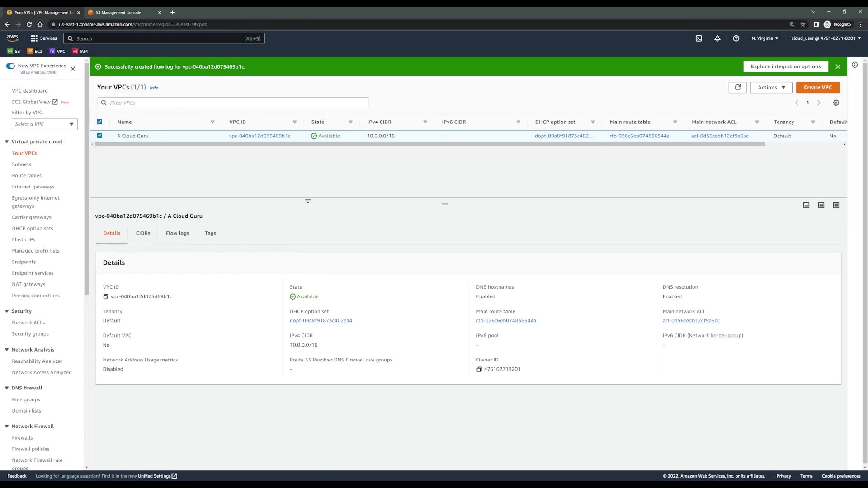This screenshot has width=868, height=488.
Task: Toggle the select-all header checkbox
Action: click(99, 122)
